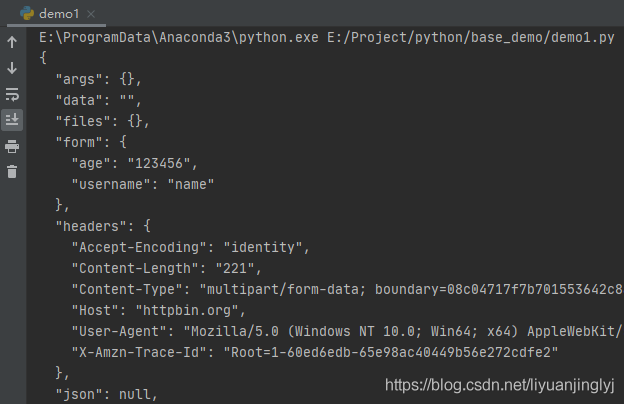Clear all console output with trash icon

pos(12,171)
